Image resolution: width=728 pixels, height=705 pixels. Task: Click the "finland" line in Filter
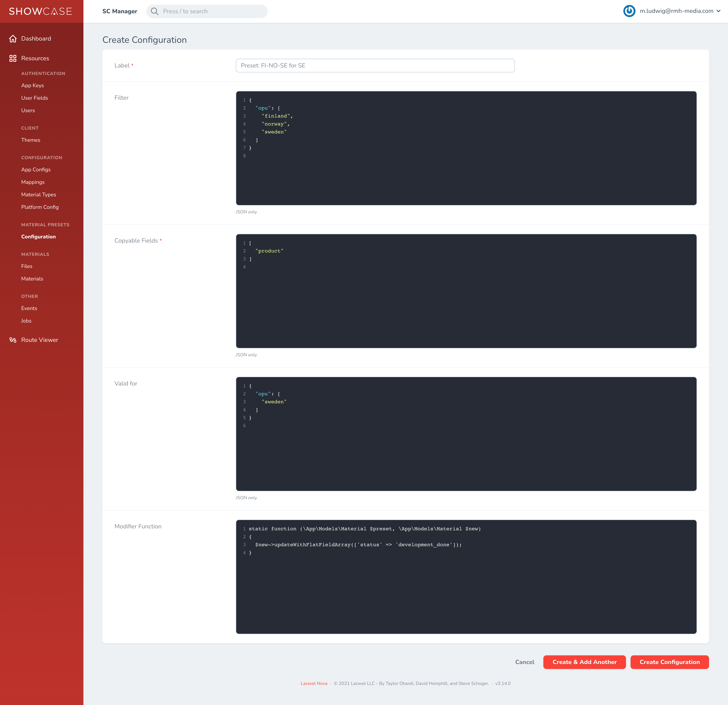point(277,116)
